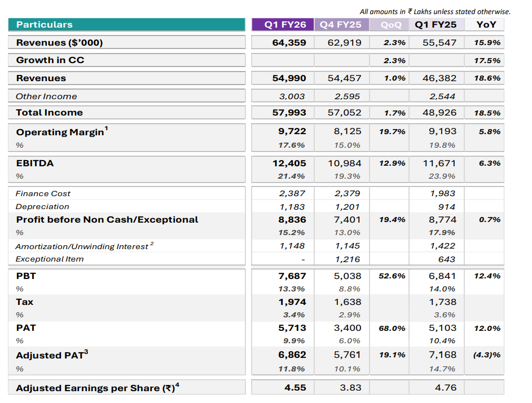Viewport: 532px width, 403px height.
Task: Click the 19.4% profit QoQ change
Action: (x=392, y=220)
